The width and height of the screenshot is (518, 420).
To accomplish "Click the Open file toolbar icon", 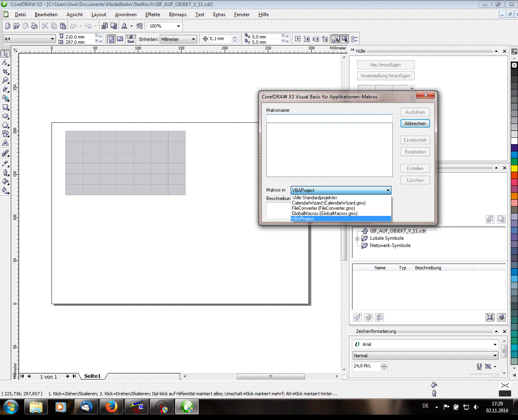I will click(17, 26).
